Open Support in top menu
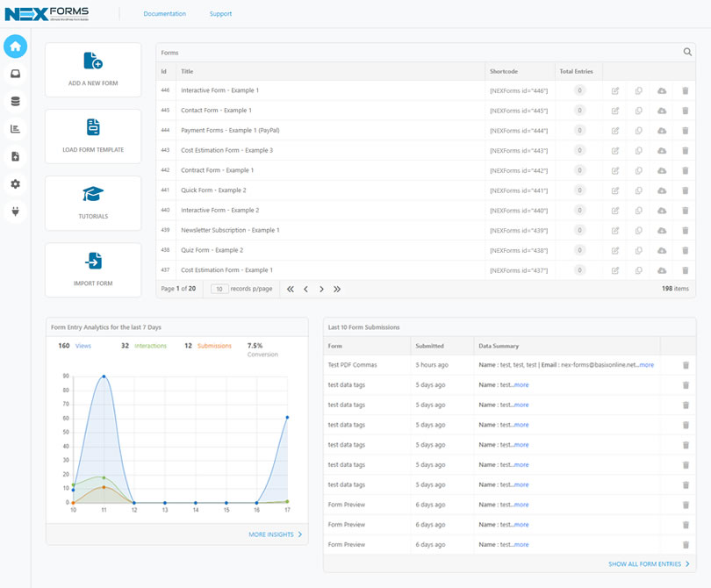Screen dimensions: 711x588 pos(220,14)
